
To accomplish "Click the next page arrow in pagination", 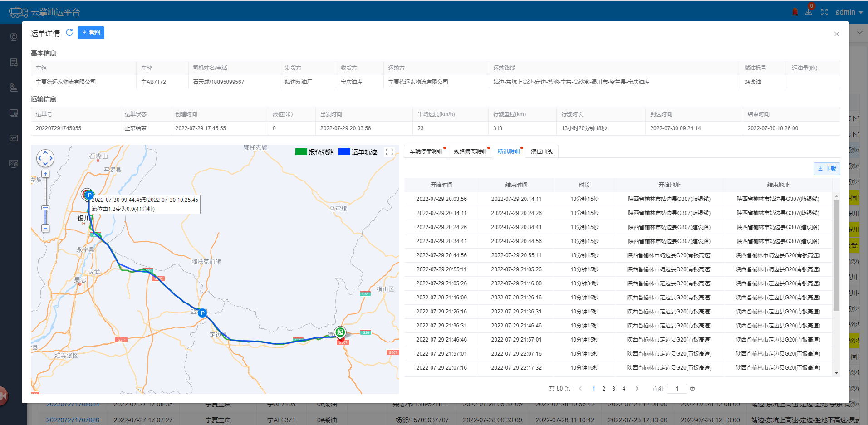I will tap(637, 389).
